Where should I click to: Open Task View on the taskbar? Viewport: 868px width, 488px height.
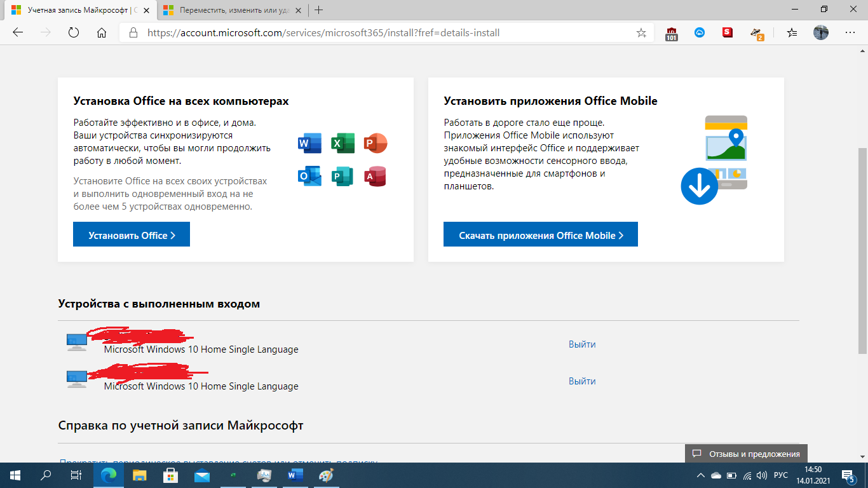(x=76, y=475)
